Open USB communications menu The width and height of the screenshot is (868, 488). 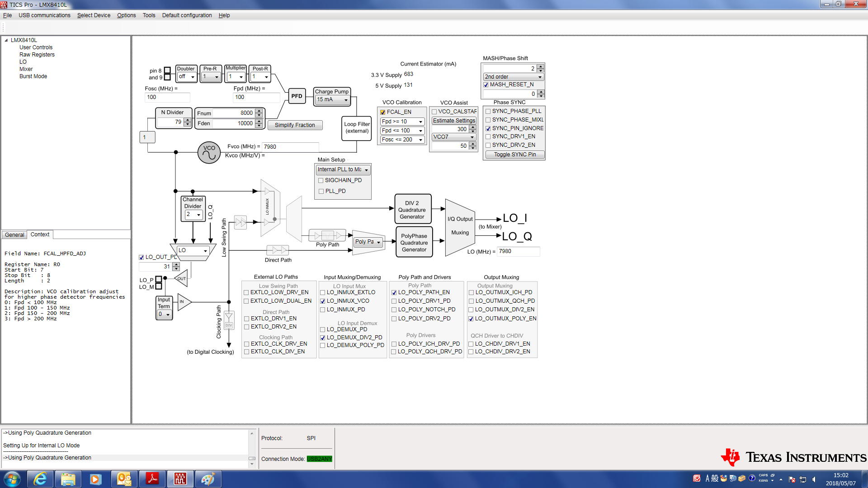(x=44, y=15)
